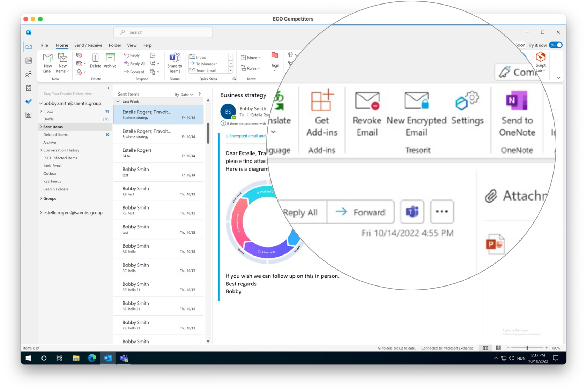Open the By Date sort dropdown
The height and width of the screenshot is (392, 587).
click(x=184, y=95)
